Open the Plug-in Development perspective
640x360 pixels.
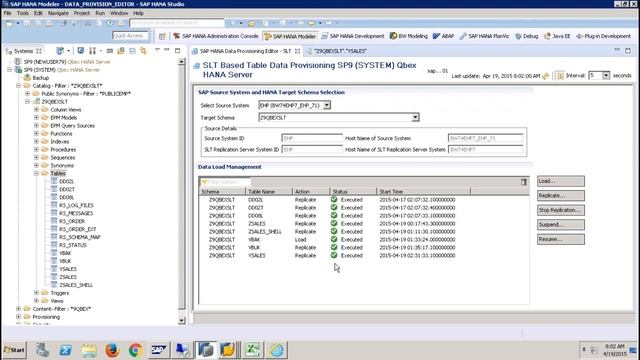pyautogui.click(x=603, y=36)
